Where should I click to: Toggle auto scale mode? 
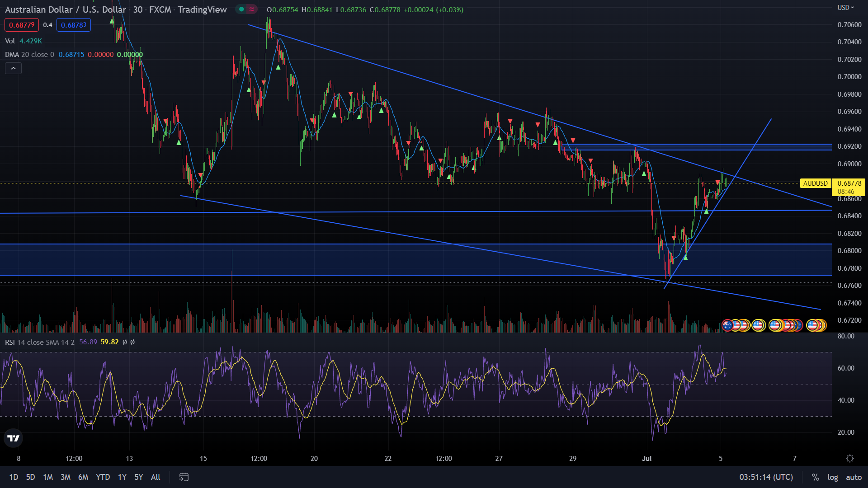click(x=854, y=477)
